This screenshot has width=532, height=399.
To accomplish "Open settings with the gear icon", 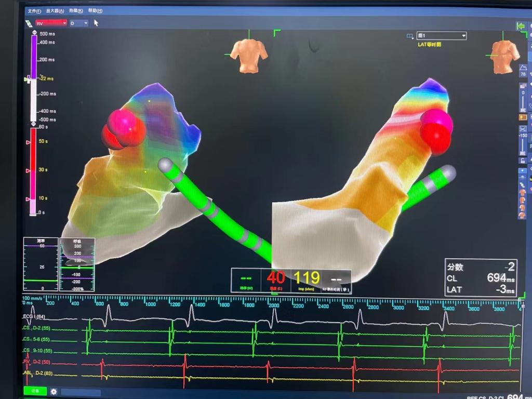I will [54, 392].
